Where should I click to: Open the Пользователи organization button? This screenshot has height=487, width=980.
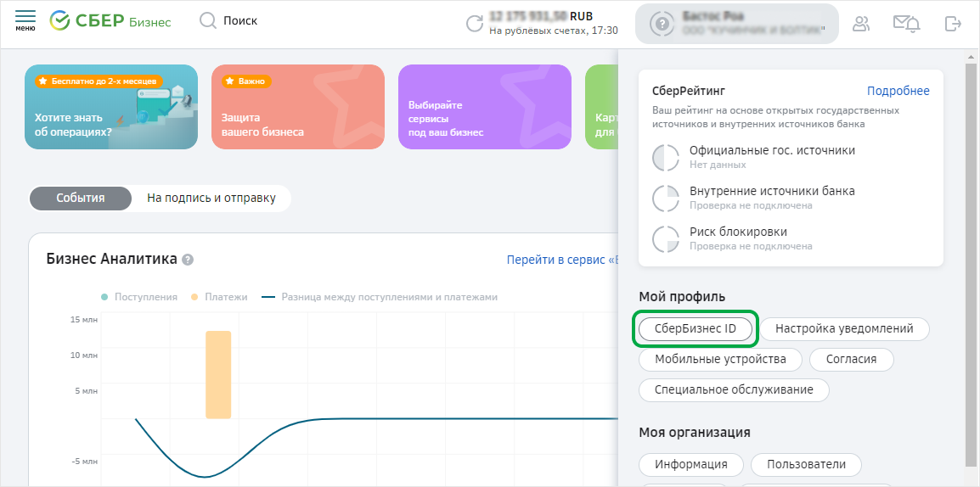coord(813,465)
